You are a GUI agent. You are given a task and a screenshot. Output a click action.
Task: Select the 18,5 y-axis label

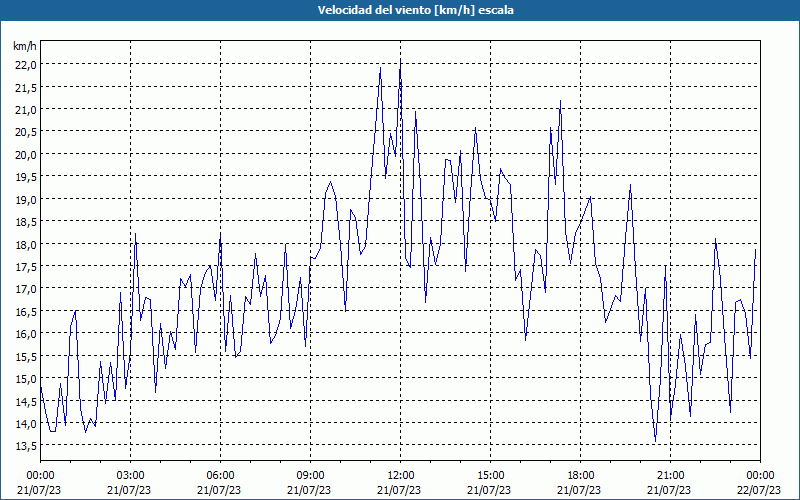pos(27,221)
